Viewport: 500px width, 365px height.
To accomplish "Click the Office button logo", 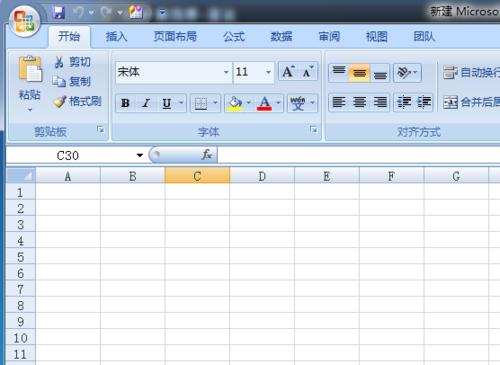I will [x=24, y=21].
